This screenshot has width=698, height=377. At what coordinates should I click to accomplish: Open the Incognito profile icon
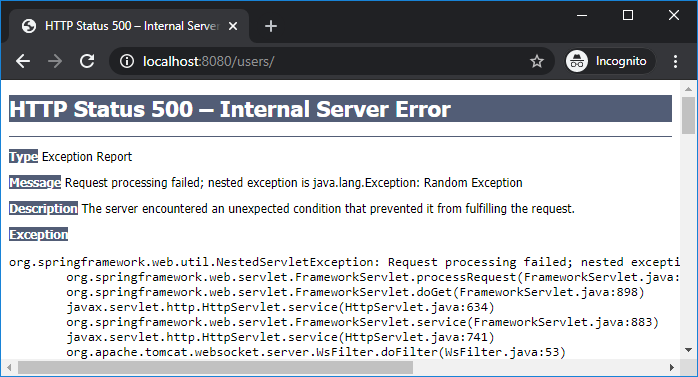[577, 61]
